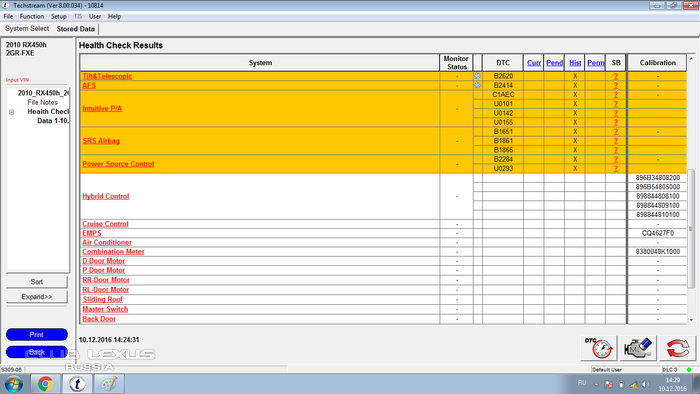Viewport: 700px width, 394px height.
Task: Open the AFS system link
Action: coord(89,86)
